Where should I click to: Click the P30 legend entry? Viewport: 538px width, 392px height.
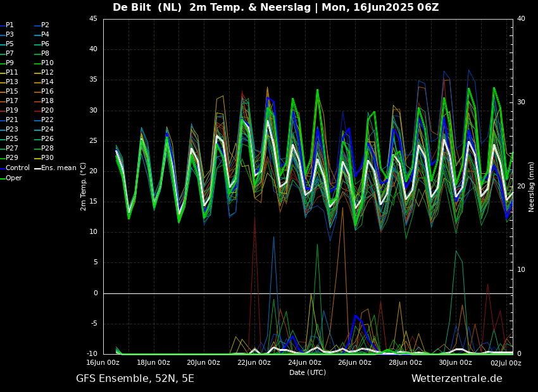(x=47, y=158)
